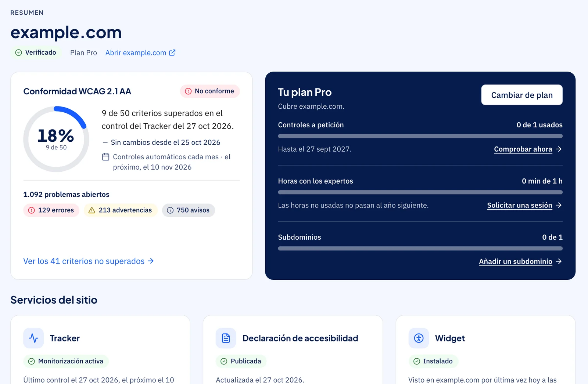The height and width of the screenshot is (384, 588).
Task: Click the Widget accessibility person icon
Action: (419, 338)
